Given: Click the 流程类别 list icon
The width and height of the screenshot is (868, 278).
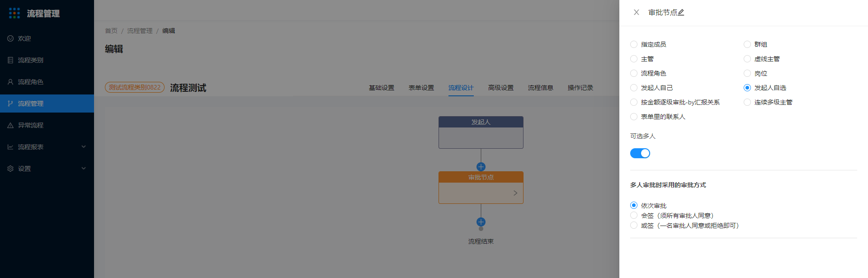Looking at the screenshot, I should (x=10, y=60).
